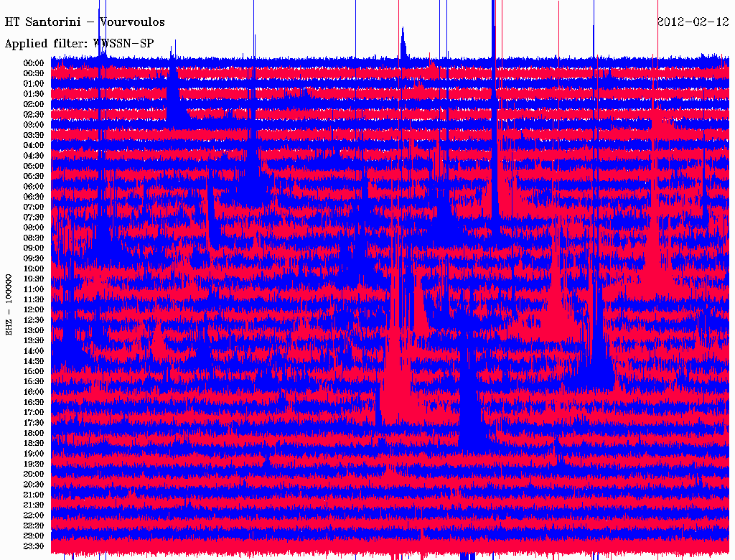Select the 10:00 time row label
This screenshot has height=560, width=735.
click(x=34, y=269)
